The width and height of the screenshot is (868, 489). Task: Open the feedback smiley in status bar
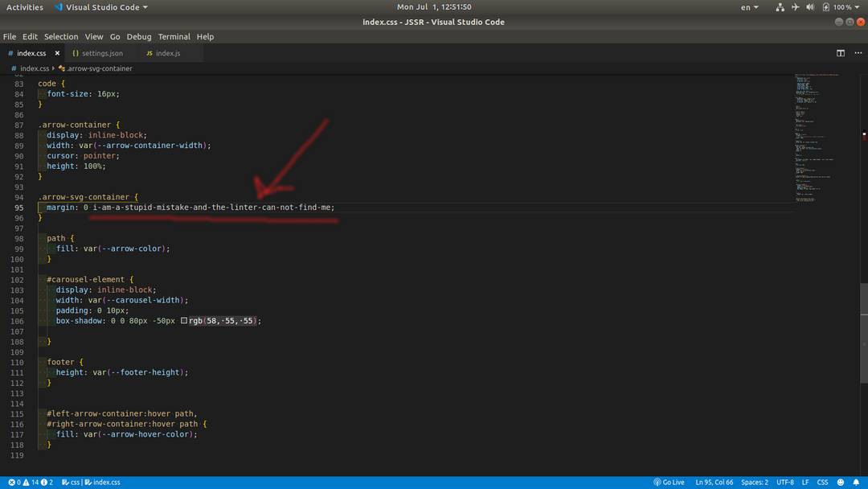(x=840, y=482)
